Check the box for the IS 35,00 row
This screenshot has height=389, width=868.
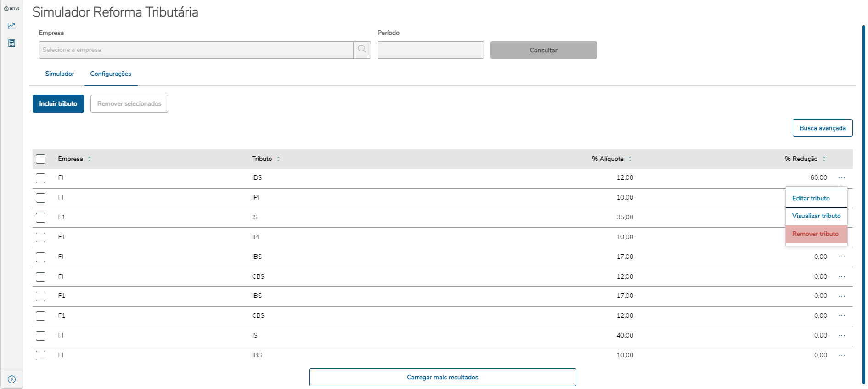click(x=41, y=217)
